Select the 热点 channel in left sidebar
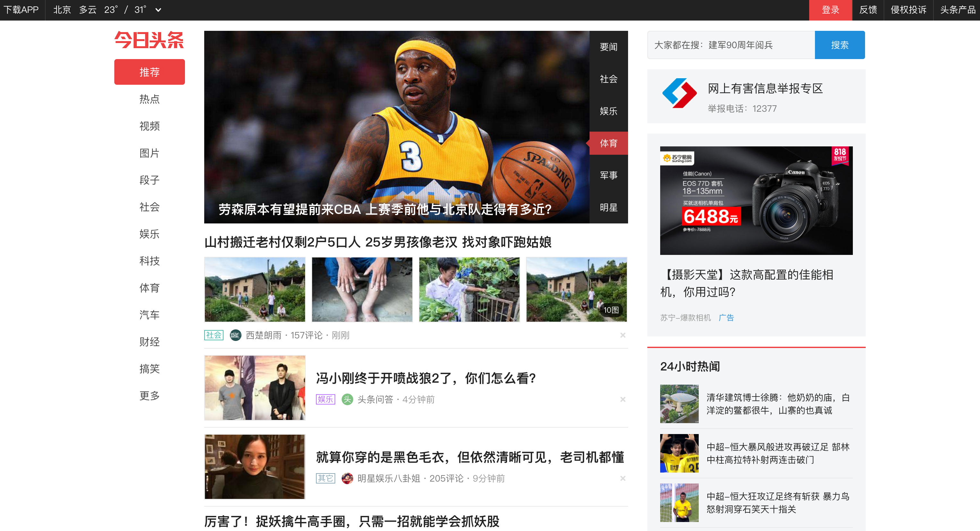The image size is (980, 531). (x=149, y=99)
